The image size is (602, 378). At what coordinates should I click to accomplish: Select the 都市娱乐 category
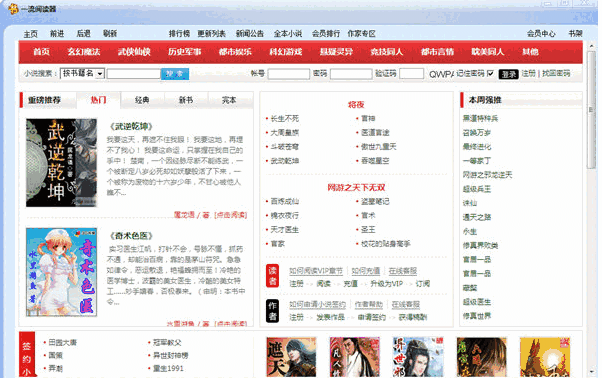235,52
